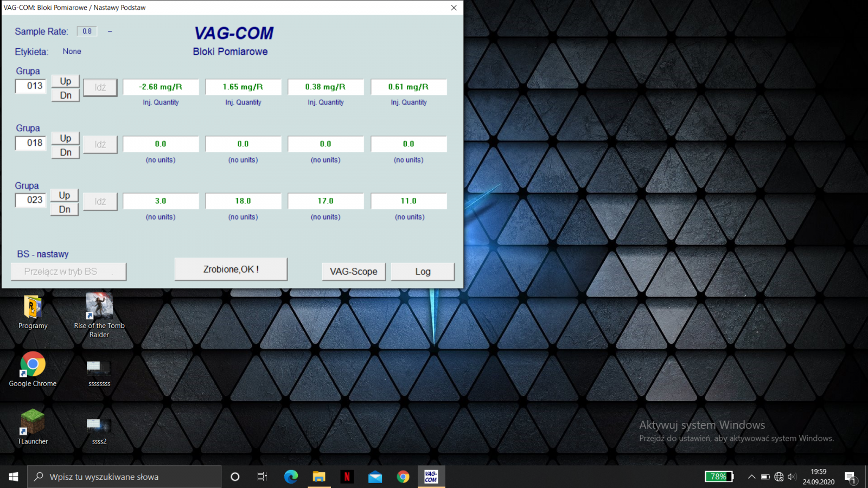The height and width of the screenshot is (488, 868).
Task: Switch to VAG-COM taskbar icon
Action: coord(431,477)
